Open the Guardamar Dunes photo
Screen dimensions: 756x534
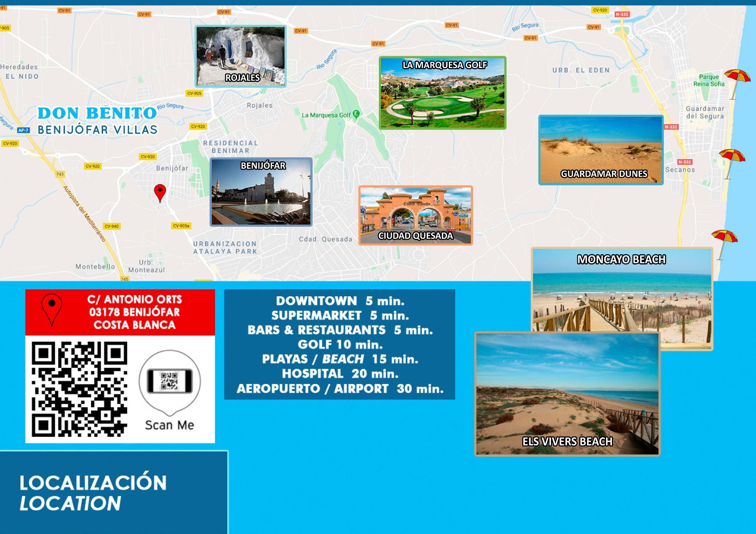coord(601,150)
